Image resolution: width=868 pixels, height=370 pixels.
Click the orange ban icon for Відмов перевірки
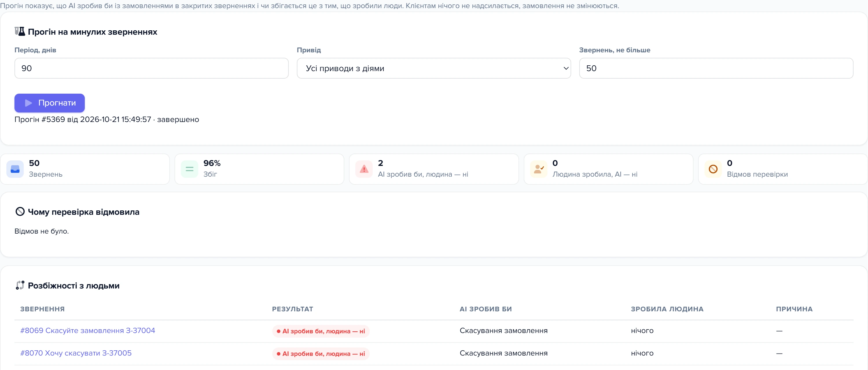pos(713,169)
